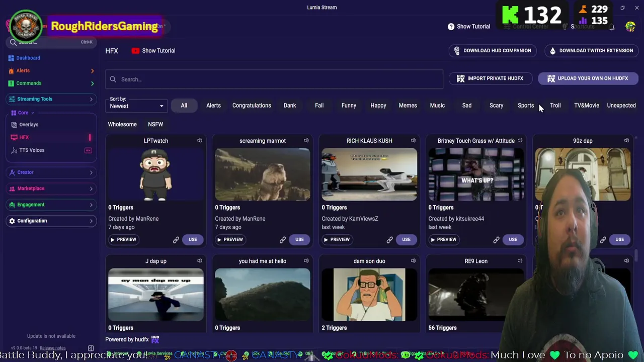This screenshot has width=644, height=362.
Task: Expand the Engagement section
Action: coord(50,205)
